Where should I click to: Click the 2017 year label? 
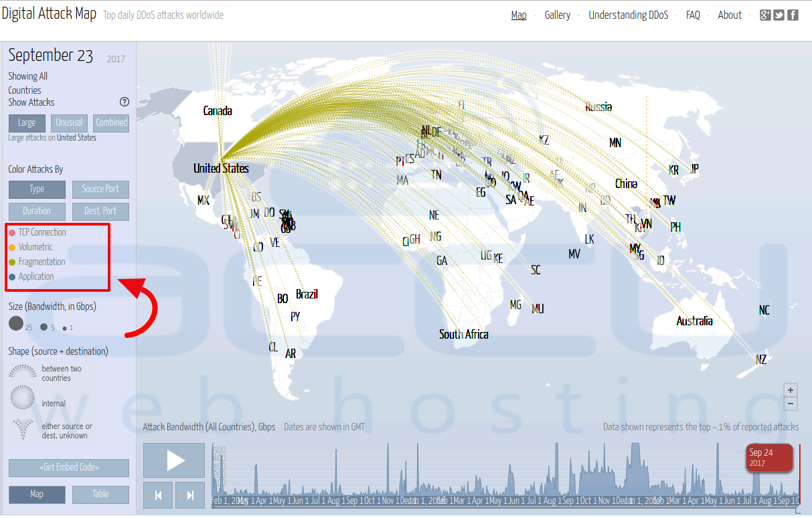pyautogui.click(x=116, y=60)
